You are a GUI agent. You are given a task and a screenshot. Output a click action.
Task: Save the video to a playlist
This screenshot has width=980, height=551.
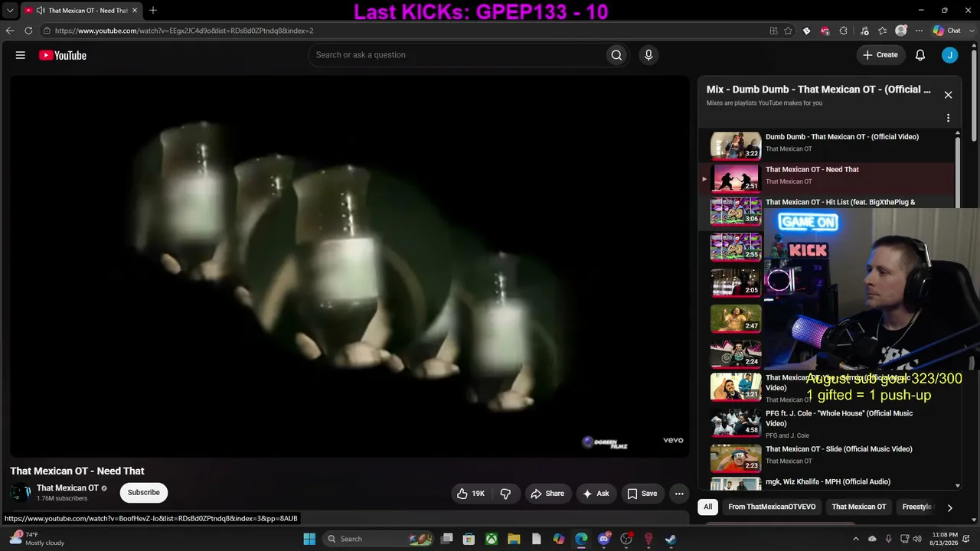click(642, 494)
